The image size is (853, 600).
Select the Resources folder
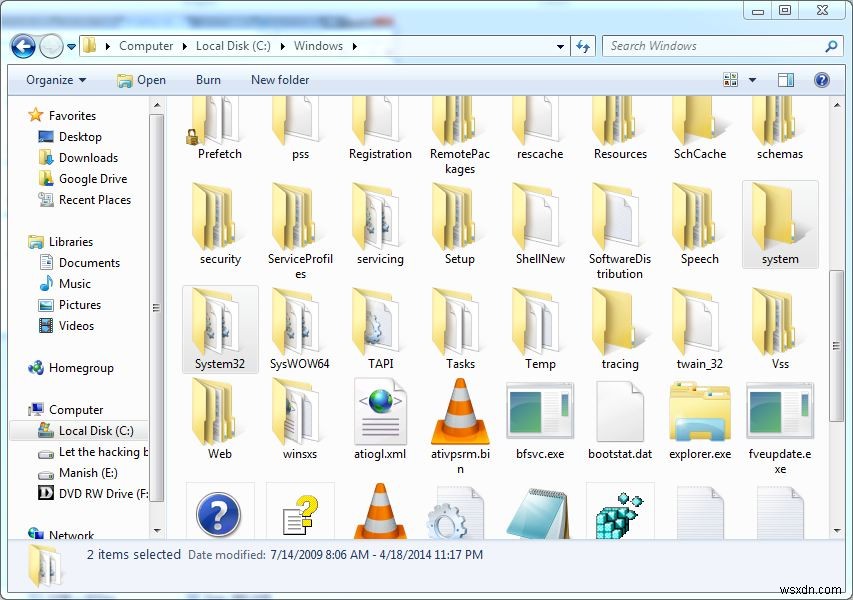[x=620, y=130]
